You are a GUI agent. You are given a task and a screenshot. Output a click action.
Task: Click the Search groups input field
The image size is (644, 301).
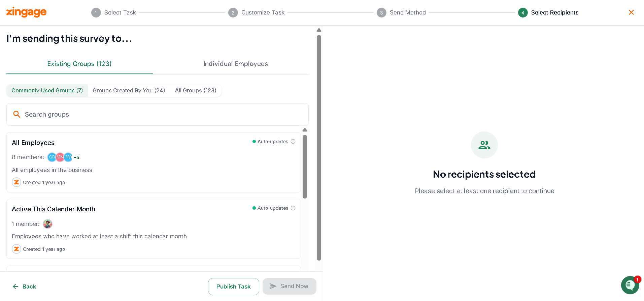point(158,115)
